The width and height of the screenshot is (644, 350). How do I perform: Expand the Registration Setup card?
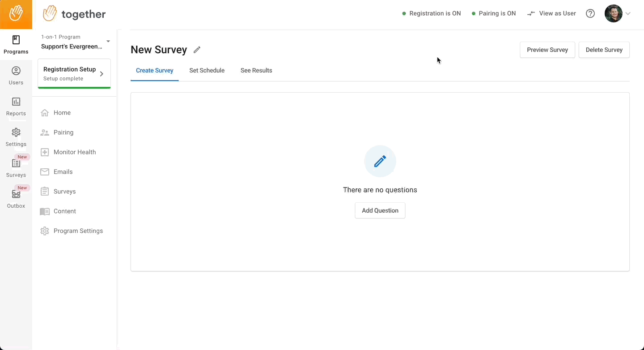74,73
